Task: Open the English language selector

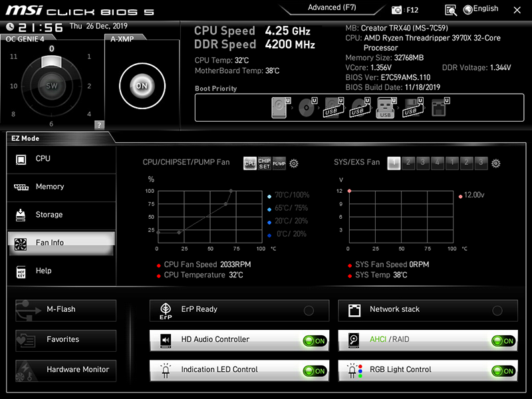Action: (481, 9)
